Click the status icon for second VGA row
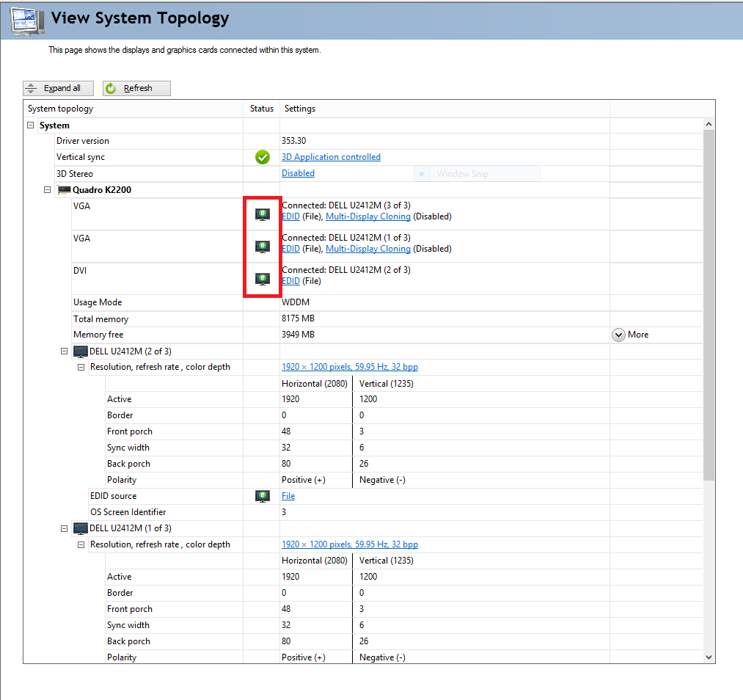Viewport: 743px width, 700px height. (x=262, y=247)
